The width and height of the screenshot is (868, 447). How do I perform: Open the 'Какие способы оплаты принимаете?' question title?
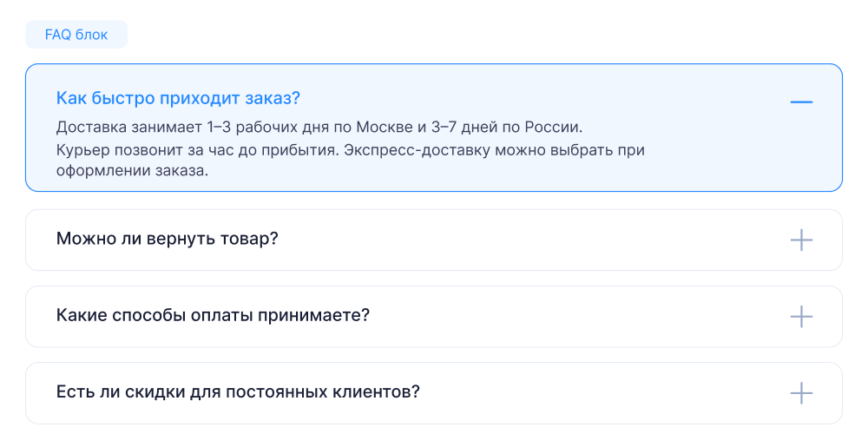(x=213, y=315)
